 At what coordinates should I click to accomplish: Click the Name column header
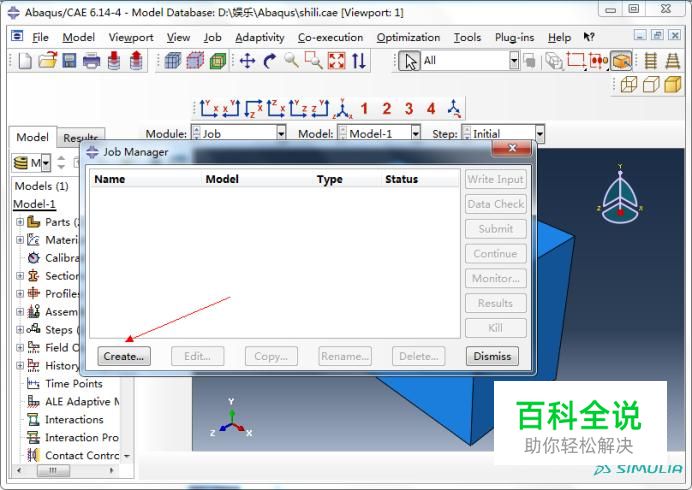(x=109, y=179)
